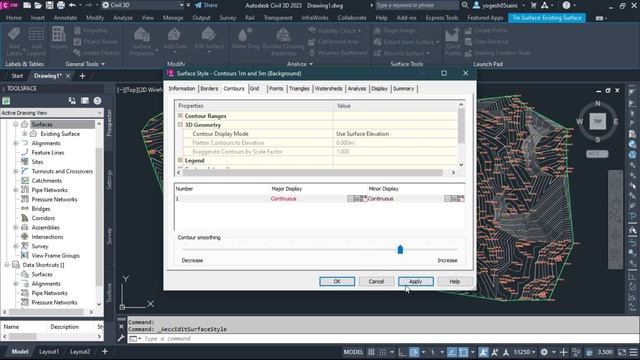The image size is (640, 360).
Task: Open the Active Drawing View dropdown in Toolspace
Action: pyautogui.click(x=52, y=113)
